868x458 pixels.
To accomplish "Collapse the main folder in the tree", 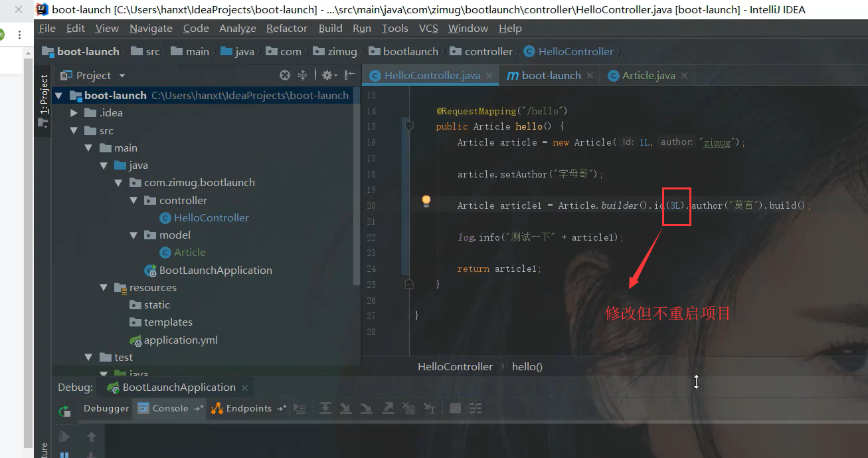I will tap(89, 148).
